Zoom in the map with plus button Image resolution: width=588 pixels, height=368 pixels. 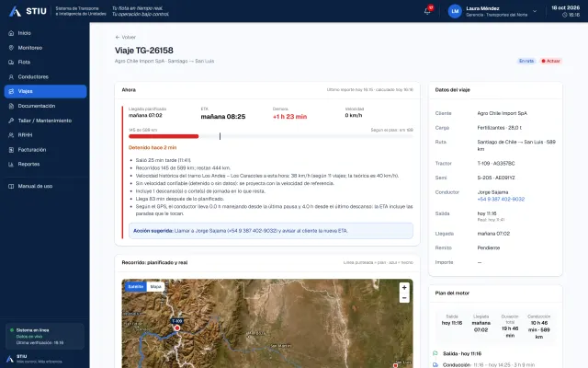click(404, 288)
